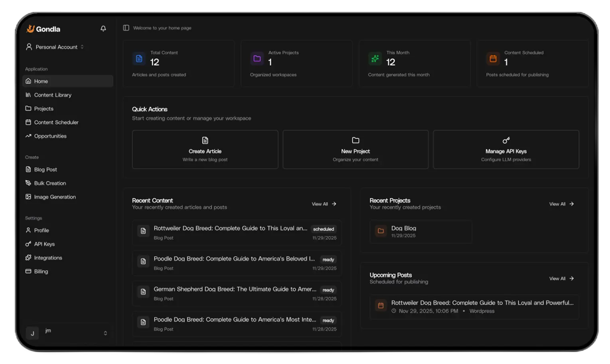Image resolution: width=610 pixels, height=364 pixels.
Task: Open the Content Library from the sidebar
Action: pos(53,95)
